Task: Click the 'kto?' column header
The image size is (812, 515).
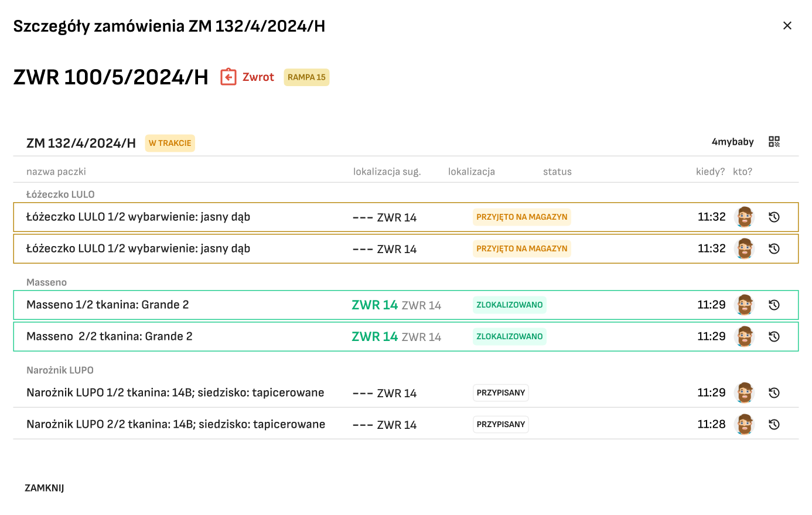Action: (x=742, y=172)
